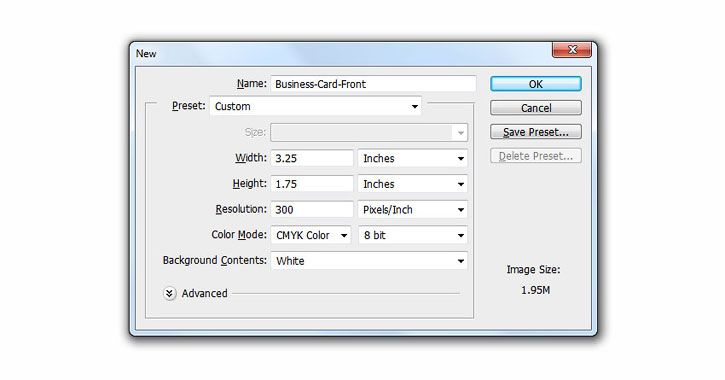Click the Width field showing 3.25
Viewport: 725px width, 380px height.
[312, 159]
